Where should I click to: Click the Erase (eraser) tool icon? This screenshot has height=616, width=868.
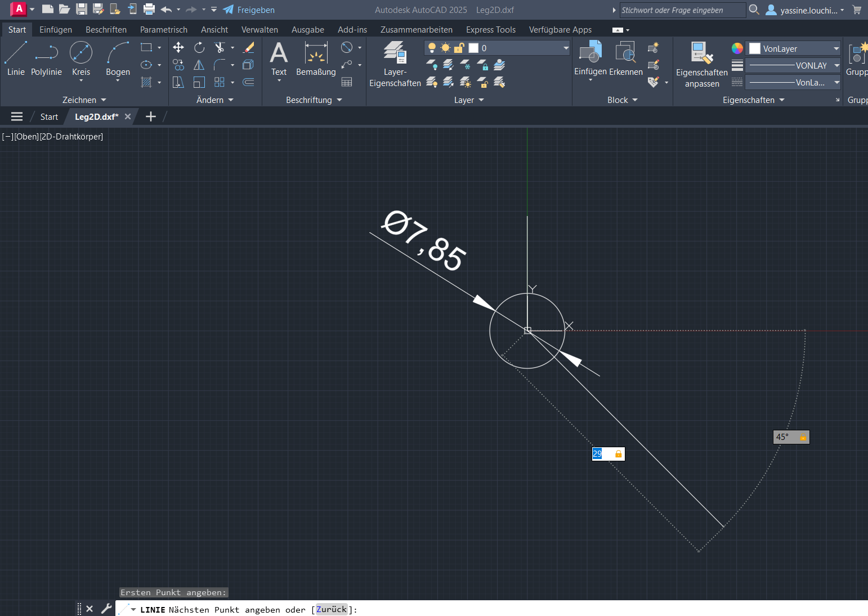click(x=248, y=48)
